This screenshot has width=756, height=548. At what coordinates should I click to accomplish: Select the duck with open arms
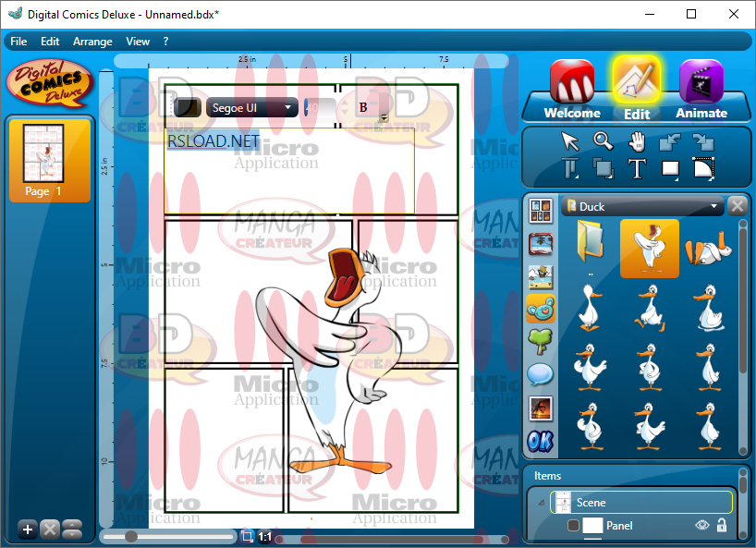[x=591, y=367]
